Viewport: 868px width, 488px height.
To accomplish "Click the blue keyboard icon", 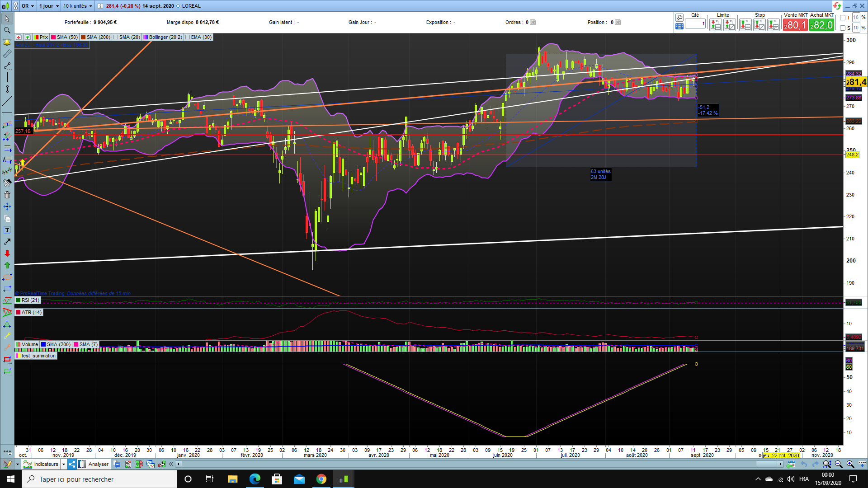I will (679, 27).
